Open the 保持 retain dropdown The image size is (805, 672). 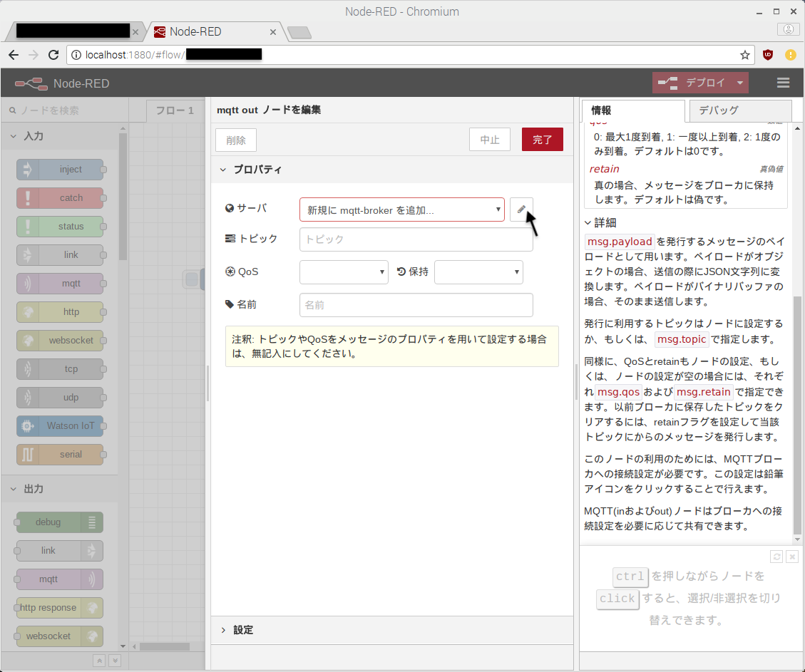(x=478, y=272)
